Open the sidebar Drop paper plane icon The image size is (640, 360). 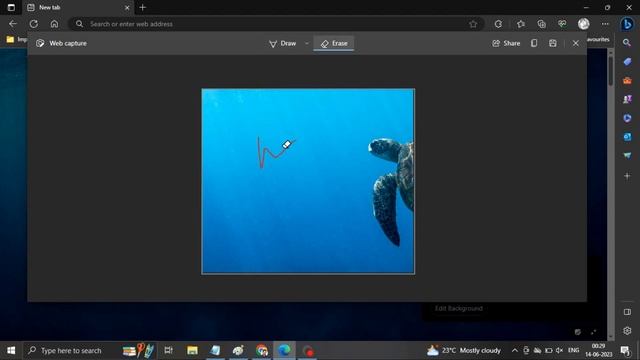627,156
